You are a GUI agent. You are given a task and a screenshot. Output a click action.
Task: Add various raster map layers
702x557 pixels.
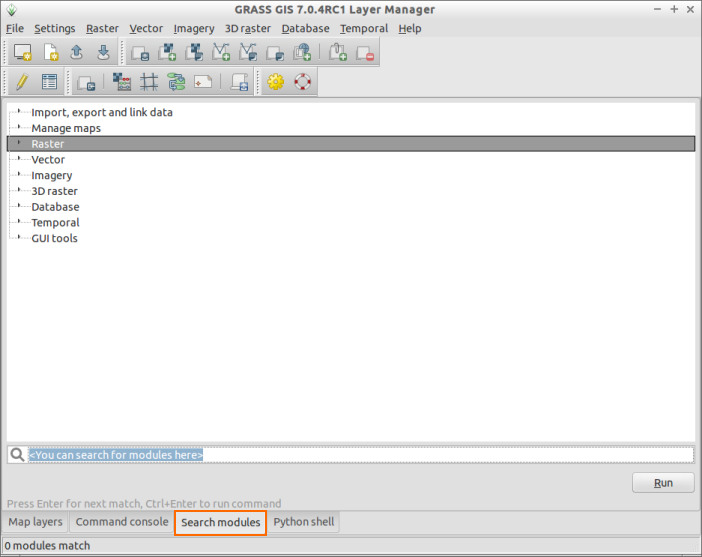tap(194, 52)
